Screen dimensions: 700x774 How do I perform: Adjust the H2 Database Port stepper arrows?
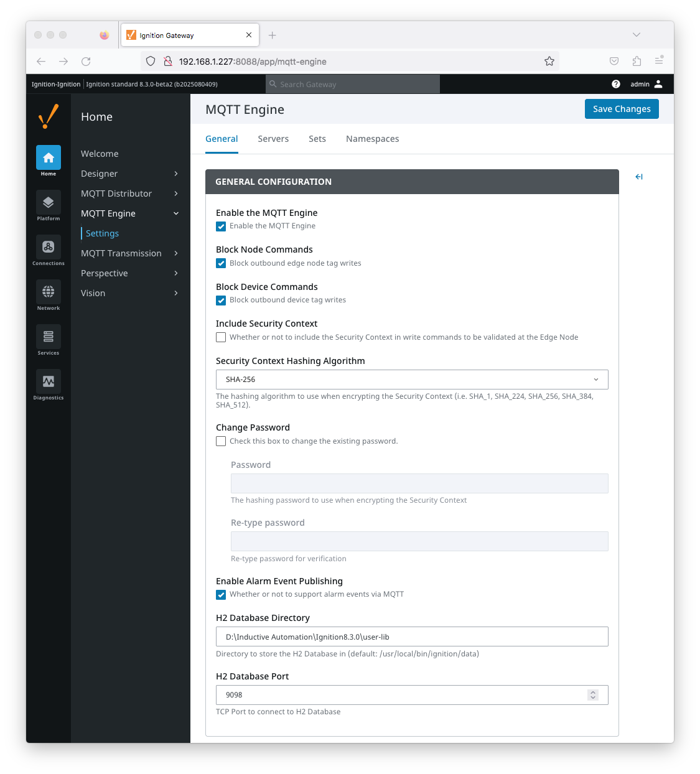tap(593, 695)
